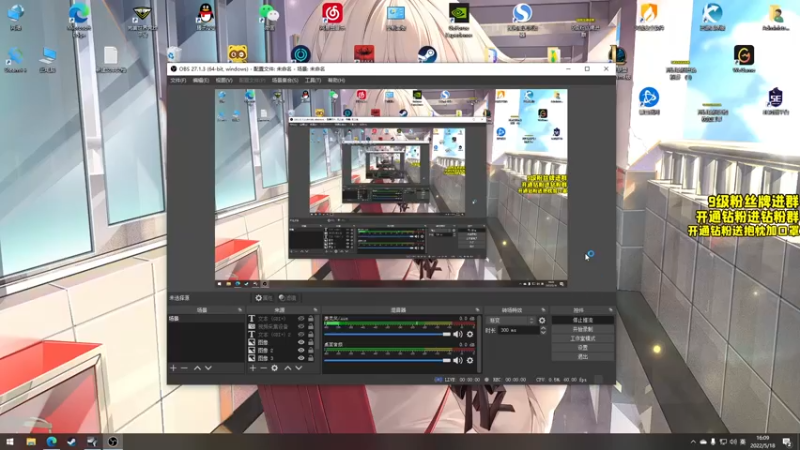
Task: Toggle visibility of the 文本 (GDI+) source
Action: coord(301,318)
